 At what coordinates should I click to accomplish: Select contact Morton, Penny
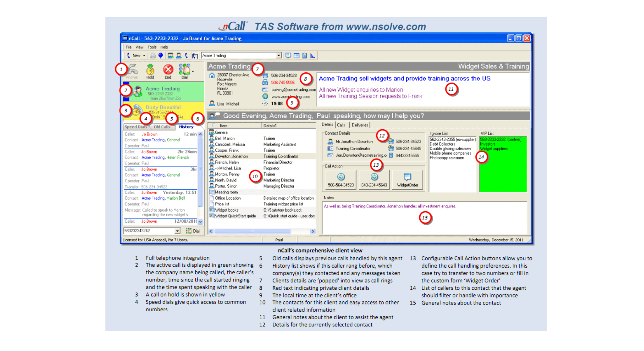tap(262, 174)
